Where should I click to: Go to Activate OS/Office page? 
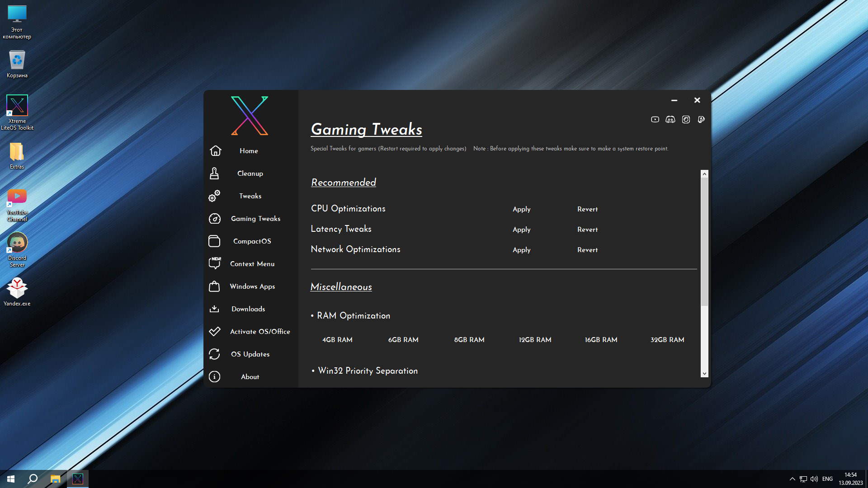(x=259, y=331)
